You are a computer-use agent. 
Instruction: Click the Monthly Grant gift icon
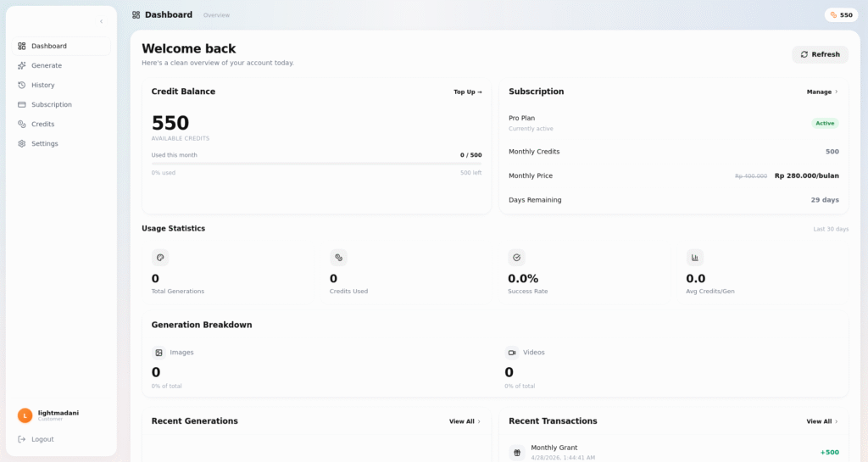tap(517, 453)
